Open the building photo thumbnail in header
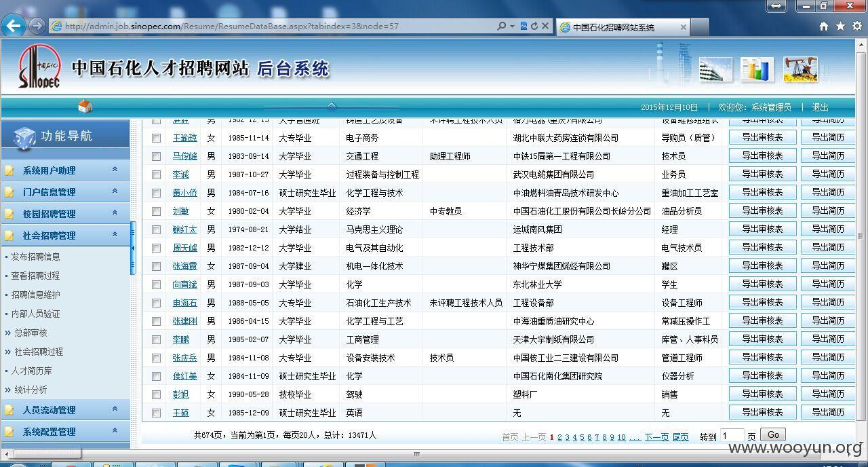 point(715,70)
